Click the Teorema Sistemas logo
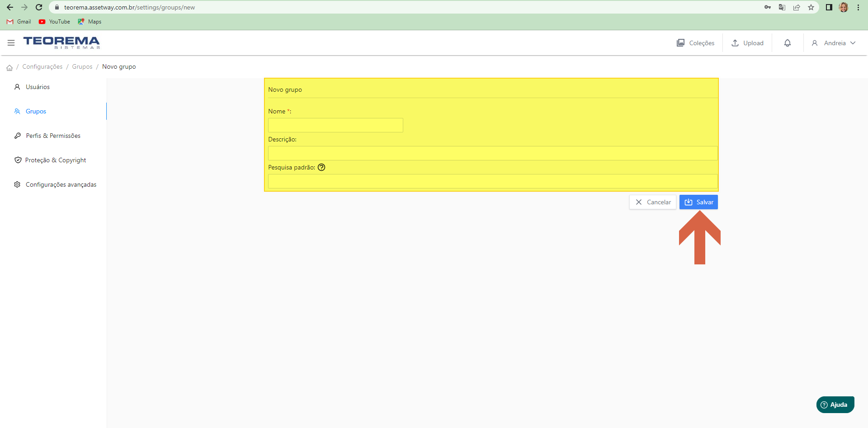Image resolution: width=868 pixels, height=428 pixels. (x=61, y=42)
